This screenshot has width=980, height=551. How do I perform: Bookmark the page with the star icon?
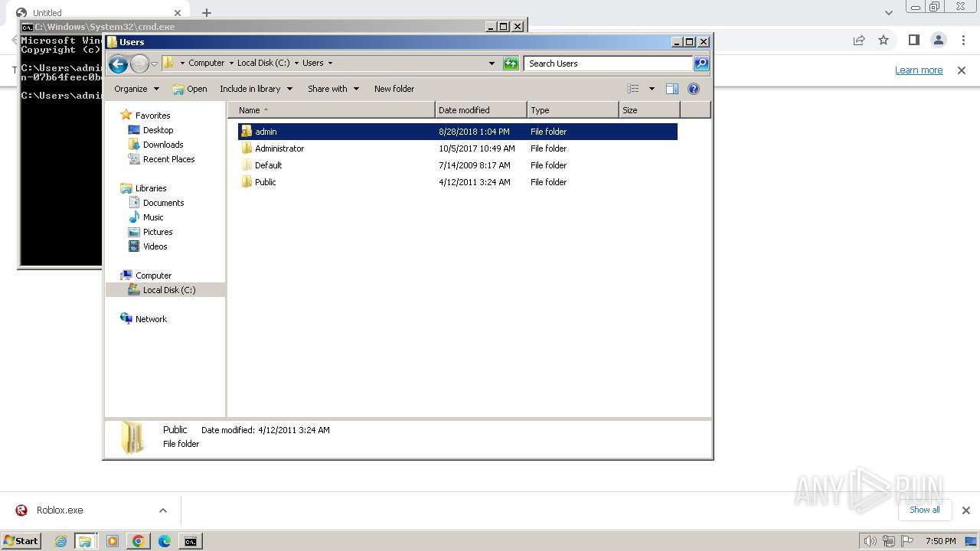click(x=884, y=40)
